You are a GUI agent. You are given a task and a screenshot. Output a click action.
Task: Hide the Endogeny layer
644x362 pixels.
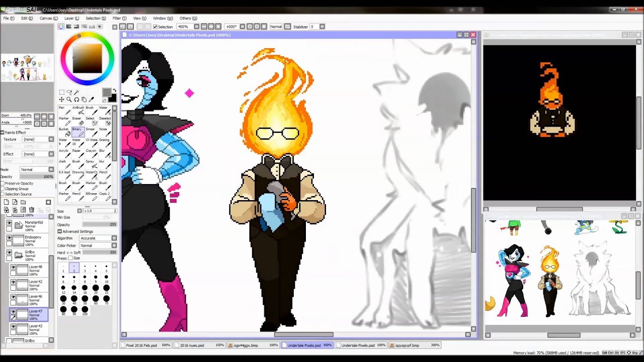pos(9,238)
